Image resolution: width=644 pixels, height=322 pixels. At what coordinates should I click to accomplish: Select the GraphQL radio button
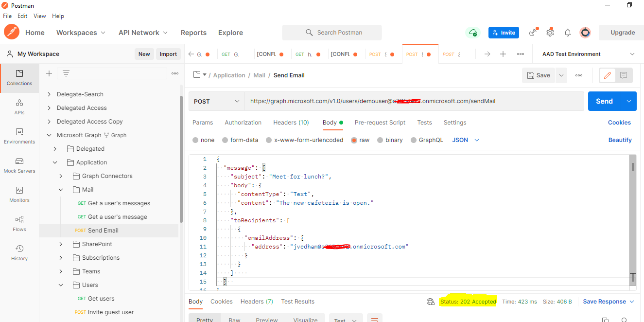coord(414,140)
